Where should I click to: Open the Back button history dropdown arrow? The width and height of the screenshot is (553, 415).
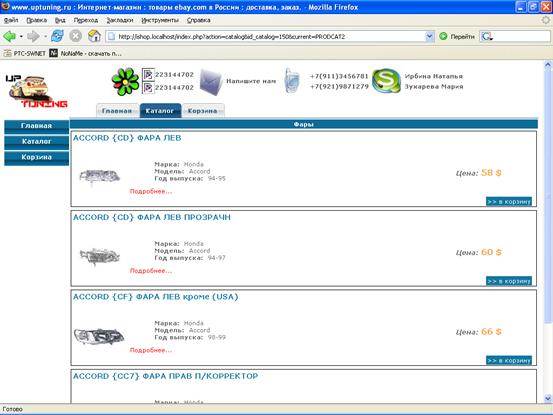point(21,36)
